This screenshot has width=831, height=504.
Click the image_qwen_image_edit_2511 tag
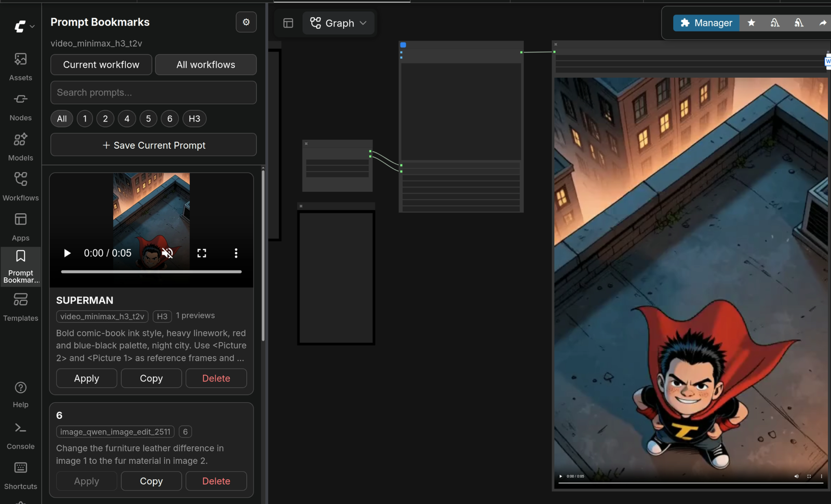[x=115, y=432]
